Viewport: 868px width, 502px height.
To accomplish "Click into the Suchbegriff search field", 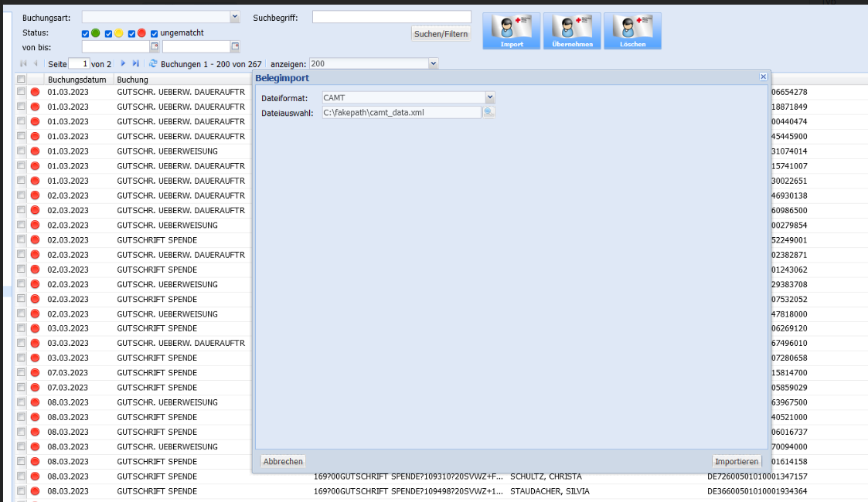I will pos(391,17).
